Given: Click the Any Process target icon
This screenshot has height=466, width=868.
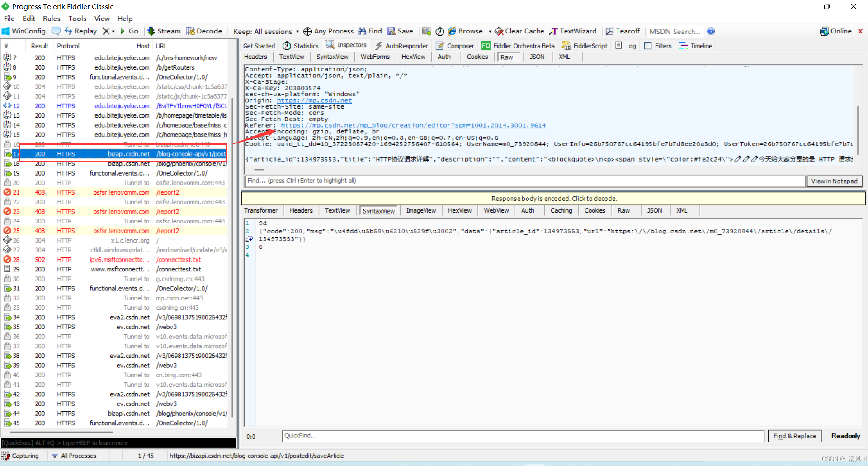Looking at the screenshot, I should tap(307, 31).
